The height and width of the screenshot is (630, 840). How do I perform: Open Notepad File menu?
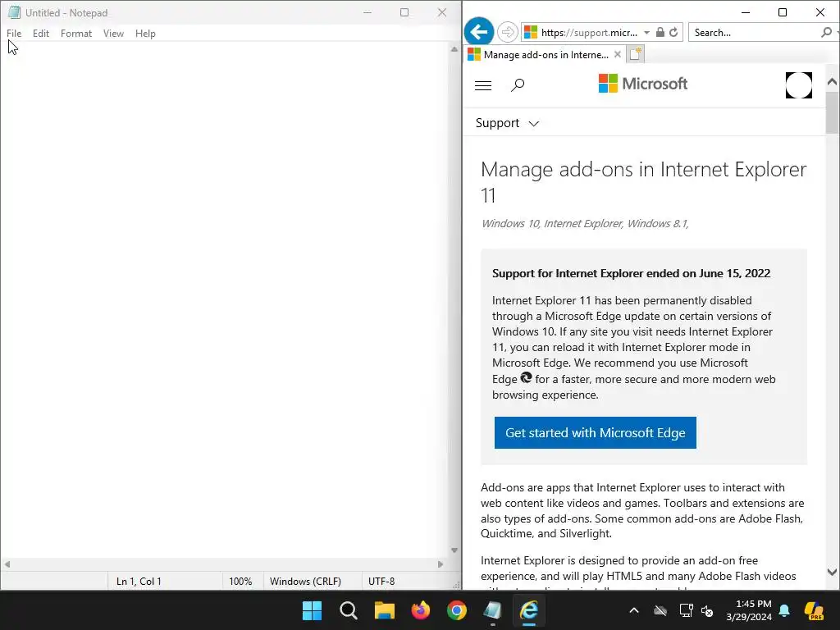click(x=14, y=33)
